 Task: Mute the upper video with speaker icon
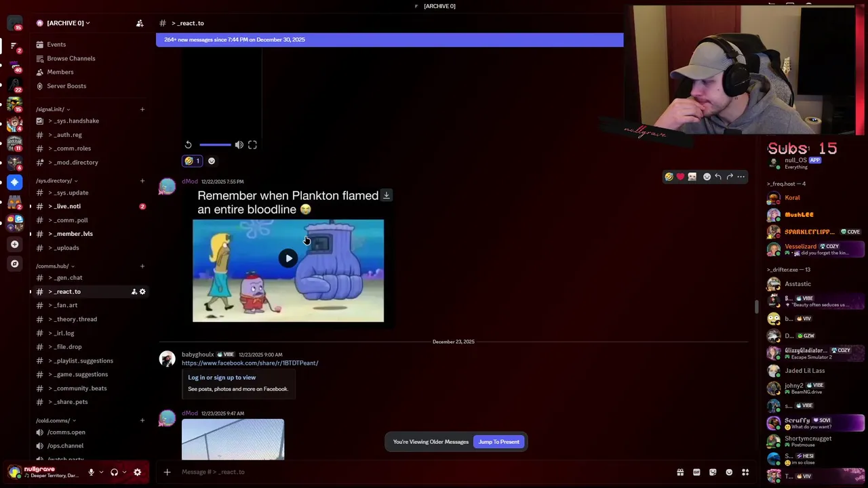[239, 145]
